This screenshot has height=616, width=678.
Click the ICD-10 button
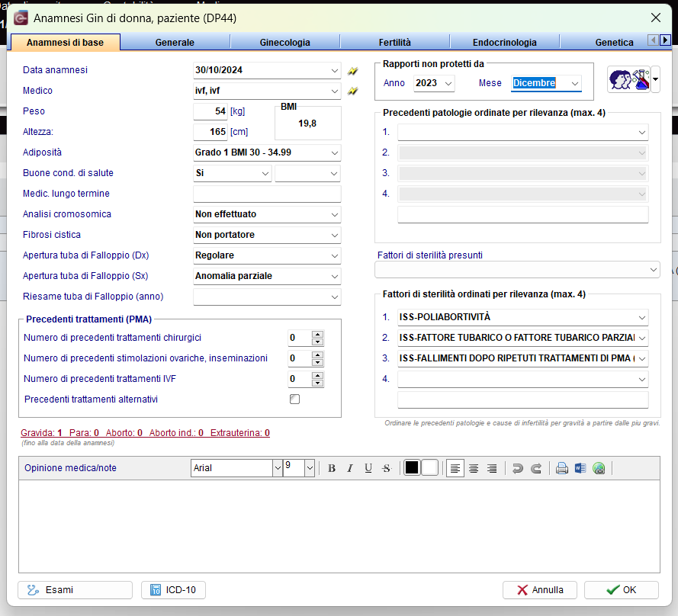coord(173,590)
